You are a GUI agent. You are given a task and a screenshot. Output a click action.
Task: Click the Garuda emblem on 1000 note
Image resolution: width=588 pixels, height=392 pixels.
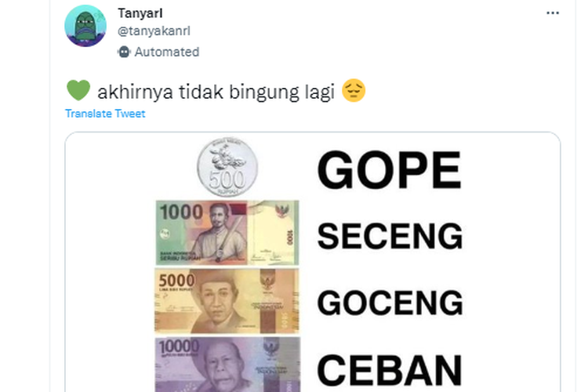(x=283, y=212)
